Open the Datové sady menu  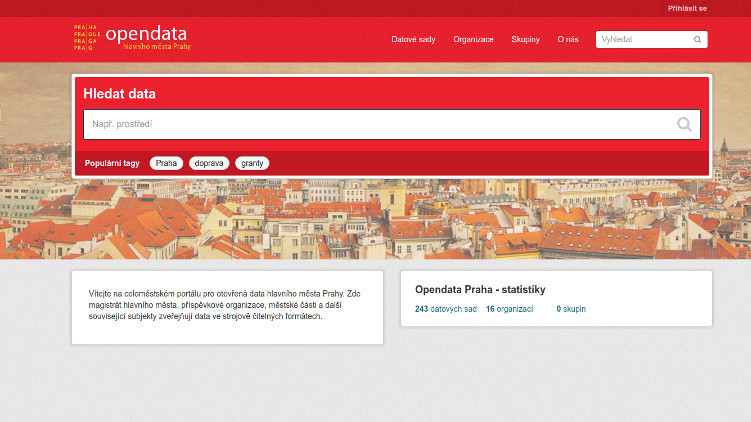tap(413, 39)
